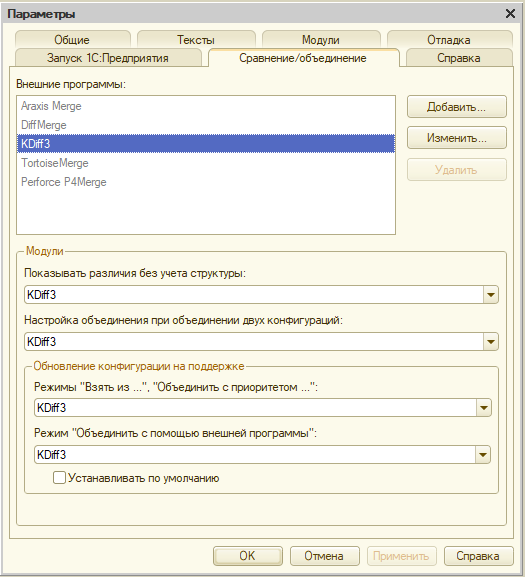This screenshot has width=525, height=577.
Task: Switch to the Тексты tab
Action: pyautogui.click(x=196, y=39)
